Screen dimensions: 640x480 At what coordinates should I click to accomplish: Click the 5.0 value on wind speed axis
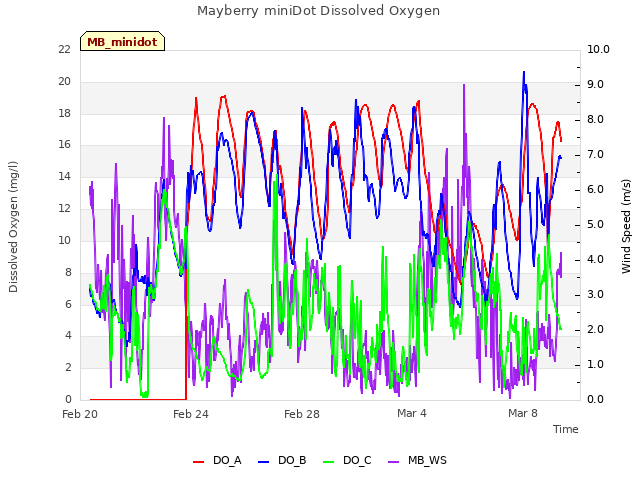click(x=596, y=224)
